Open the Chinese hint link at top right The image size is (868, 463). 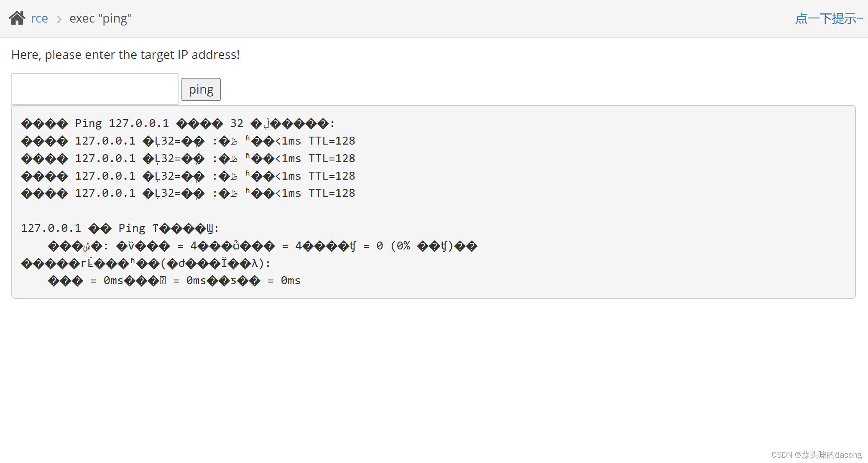[829, 19]
